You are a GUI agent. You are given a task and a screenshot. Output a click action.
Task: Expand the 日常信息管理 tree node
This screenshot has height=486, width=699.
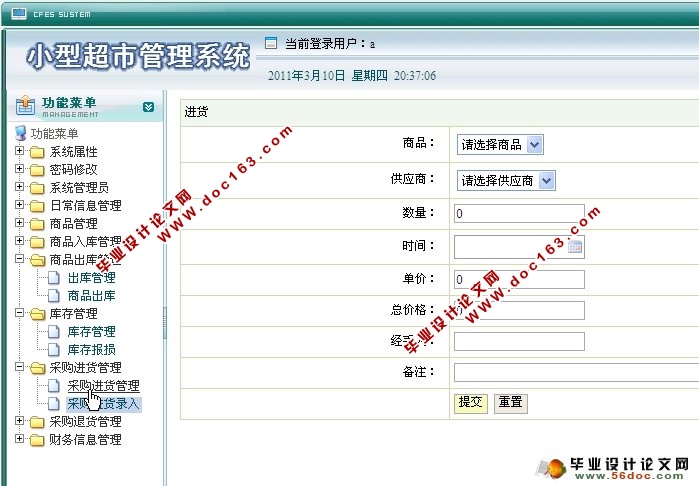coord(19,205)
